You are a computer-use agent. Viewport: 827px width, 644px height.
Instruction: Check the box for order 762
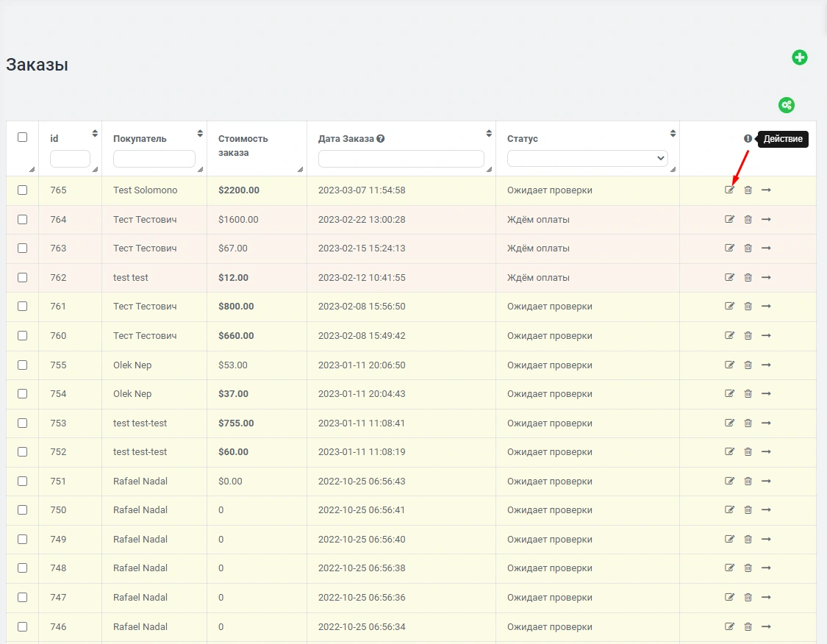click(22, 278)
